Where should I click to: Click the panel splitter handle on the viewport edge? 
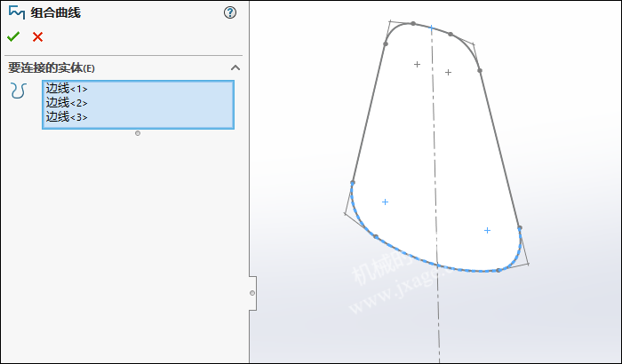pyautogui.click(x=252, y=293)
